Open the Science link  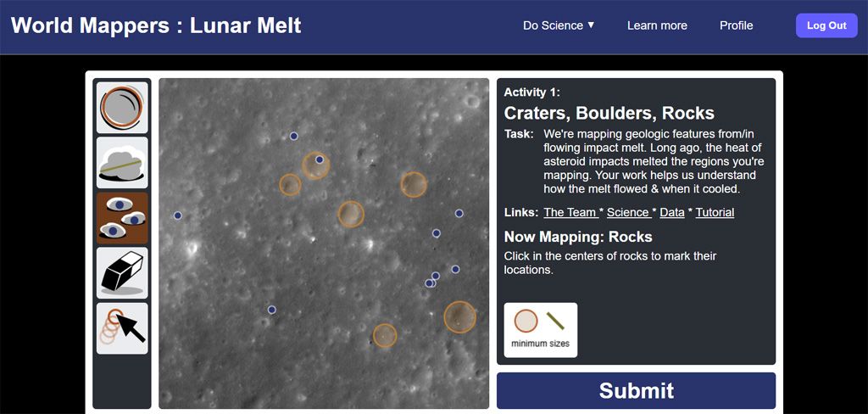[628, 212]
